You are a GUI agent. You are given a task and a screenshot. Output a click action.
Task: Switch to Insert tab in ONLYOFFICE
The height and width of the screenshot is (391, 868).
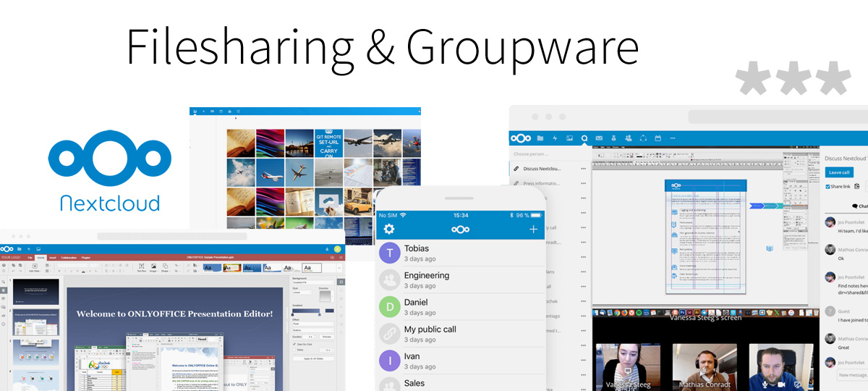coord(53,258)
